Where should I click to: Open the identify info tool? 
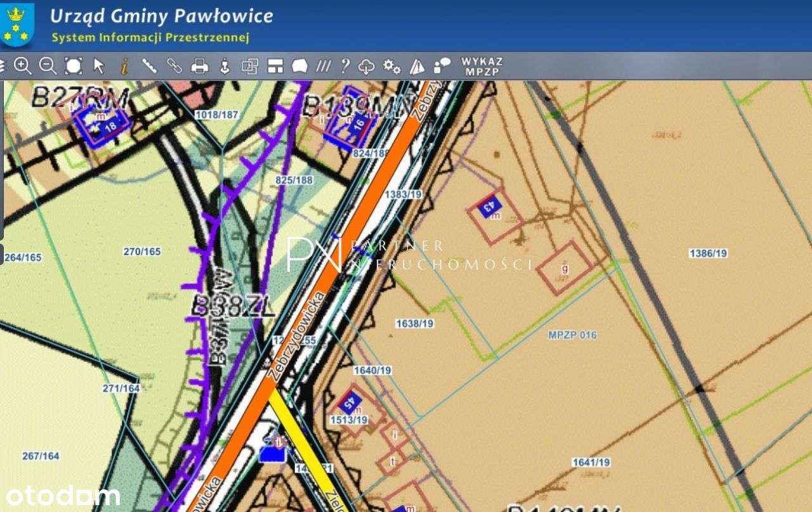[124, 65]
